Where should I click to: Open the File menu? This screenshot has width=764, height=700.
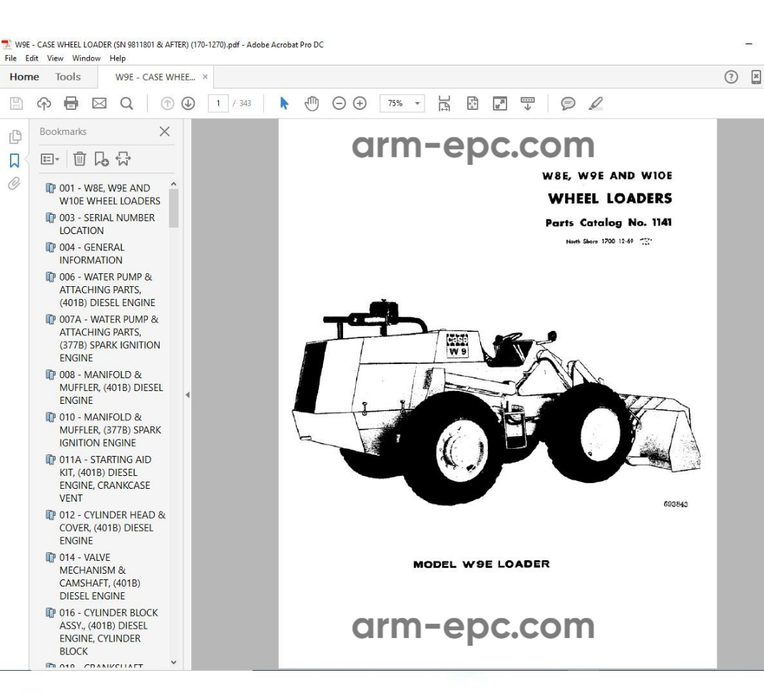[x=11, y=58]
